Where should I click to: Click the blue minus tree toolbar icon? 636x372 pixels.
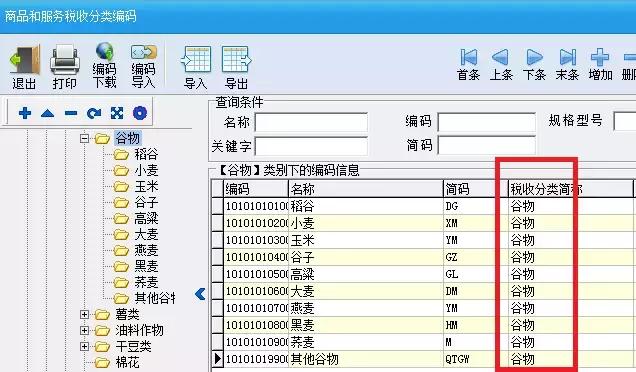[71, 113]
